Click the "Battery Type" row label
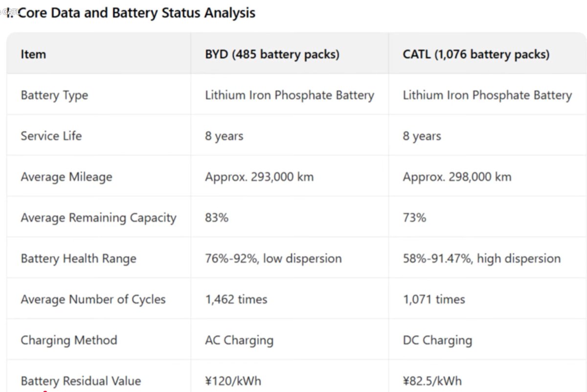Viewport: 587px width, 392px height. pyautogui.click(x=54, y=95)
